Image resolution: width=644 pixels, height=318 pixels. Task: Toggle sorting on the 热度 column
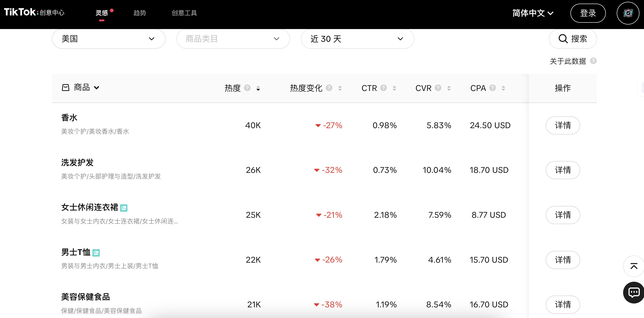point(258,88)
